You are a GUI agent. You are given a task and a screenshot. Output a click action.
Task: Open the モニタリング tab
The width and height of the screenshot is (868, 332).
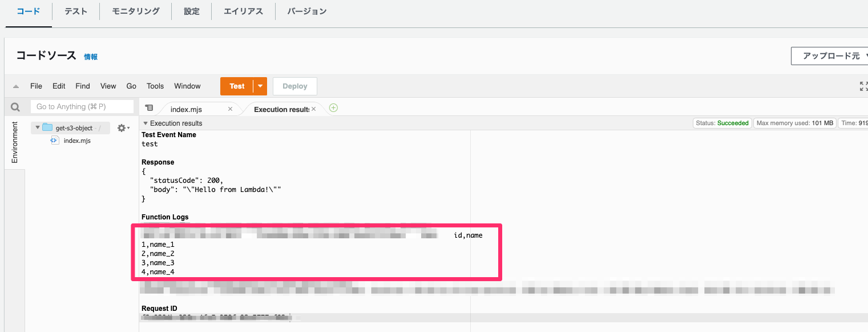click(x=136, y=11)
